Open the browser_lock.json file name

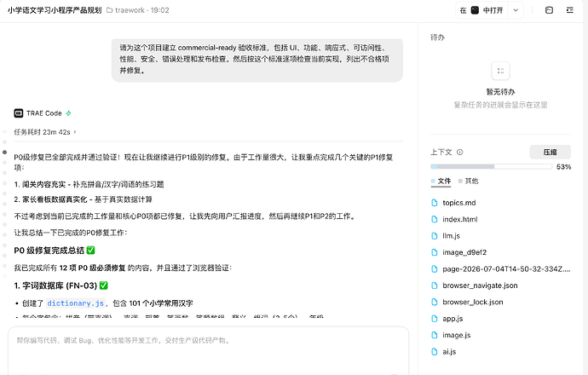point(473,302)
